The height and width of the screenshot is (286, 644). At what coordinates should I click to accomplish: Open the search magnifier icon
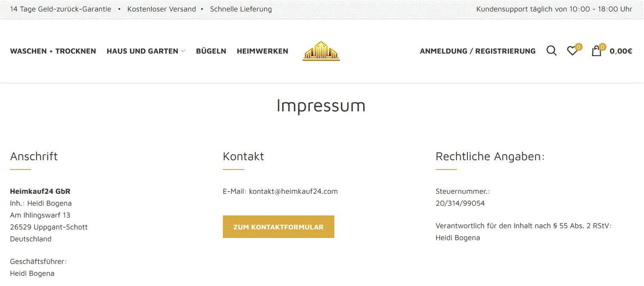(551, 51)
